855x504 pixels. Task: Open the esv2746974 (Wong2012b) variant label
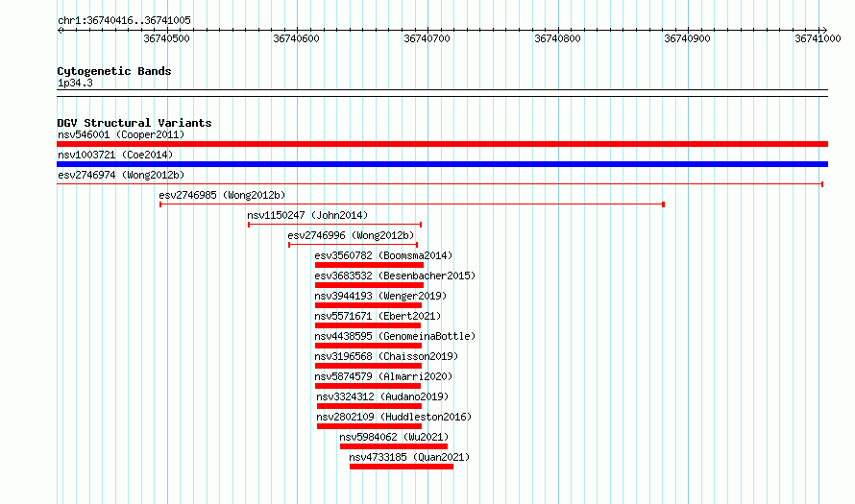121,175
